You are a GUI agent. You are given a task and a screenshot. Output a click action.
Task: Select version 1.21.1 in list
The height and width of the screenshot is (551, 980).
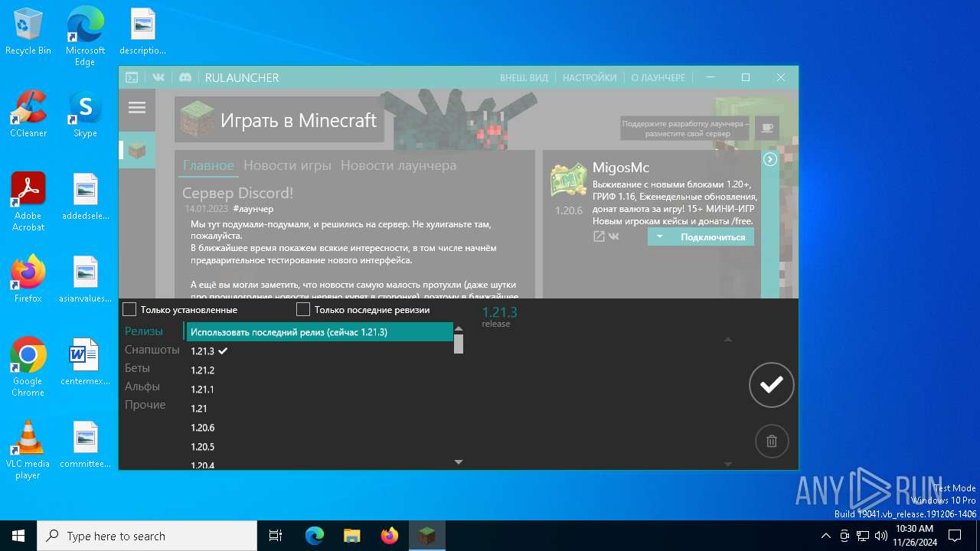320,389
